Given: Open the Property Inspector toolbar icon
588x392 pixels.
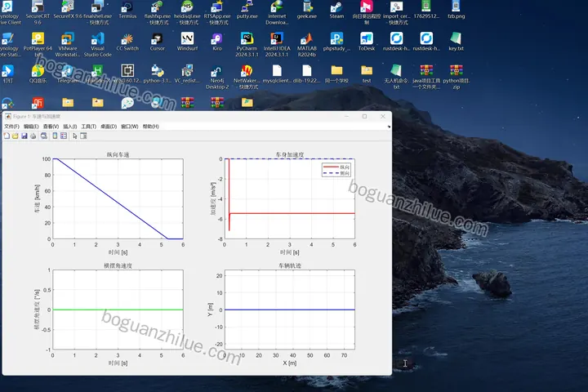Looking at the screenshot, I should click(83, 136).
